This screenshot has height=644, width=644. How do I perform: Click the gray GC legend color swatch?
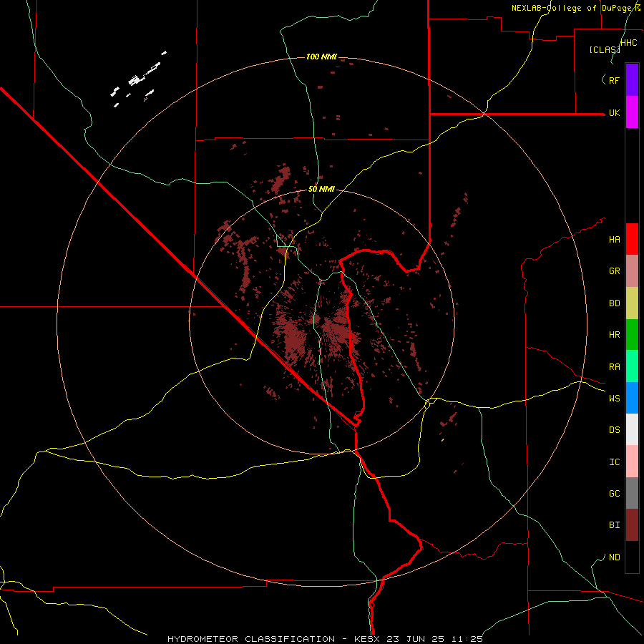[x=632, y=493]
